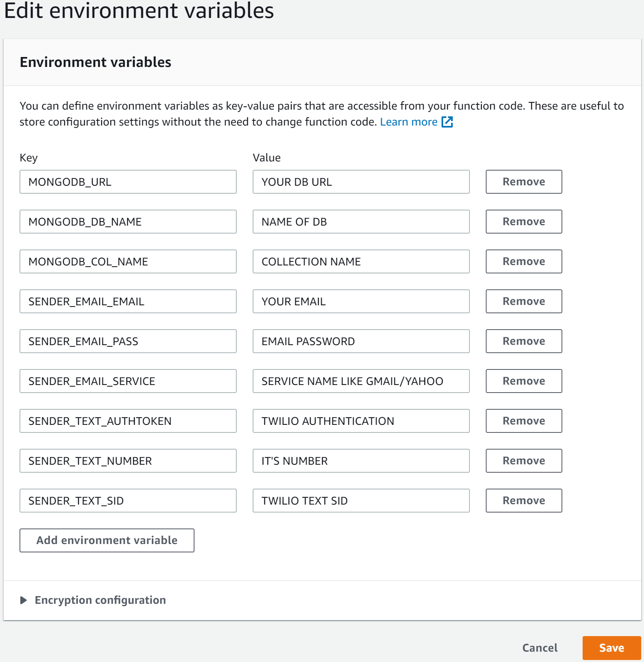
Task: Remove the MONGODB_COL_NAME variable
Action: [x=523, y=261]
